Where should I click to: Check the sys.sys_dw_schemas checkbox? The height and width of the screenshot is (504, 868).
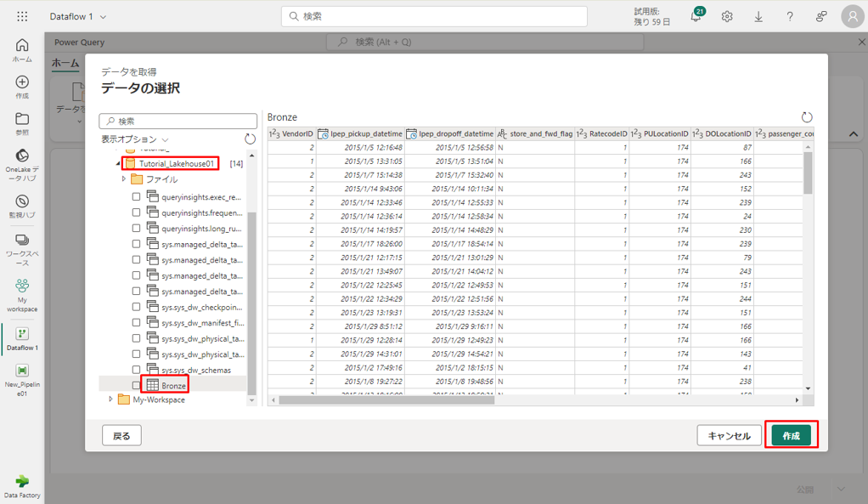point(136,370)
